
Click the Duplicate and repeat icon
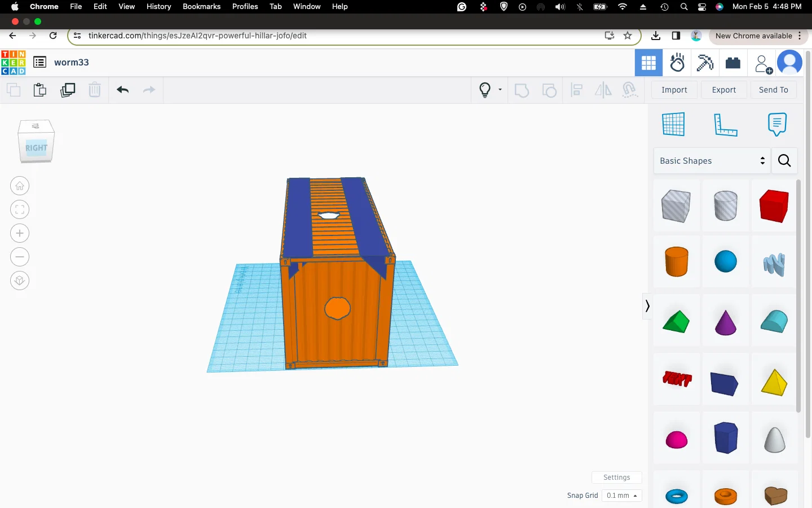click(x=68, y=90)
